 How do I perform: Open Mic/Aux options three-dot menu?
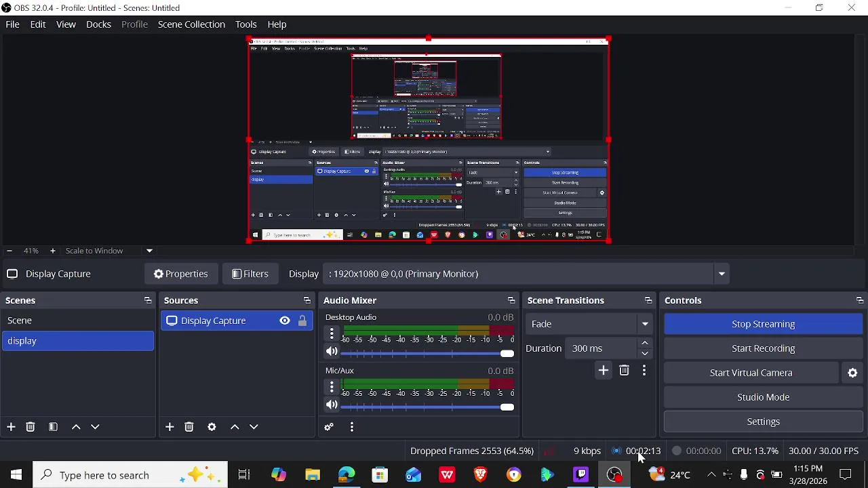point(332,387)
